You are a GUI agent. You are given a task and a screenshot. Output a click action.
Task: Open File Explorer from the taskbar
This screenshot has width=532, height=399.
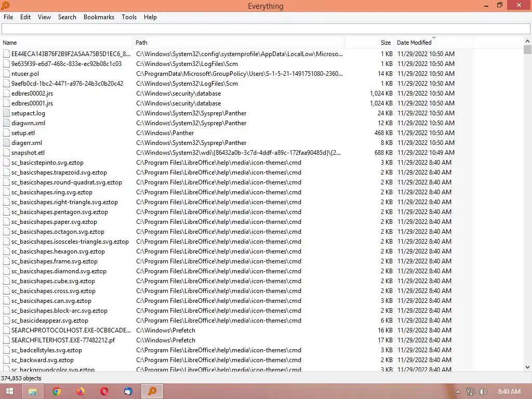[x=33, y=391]
